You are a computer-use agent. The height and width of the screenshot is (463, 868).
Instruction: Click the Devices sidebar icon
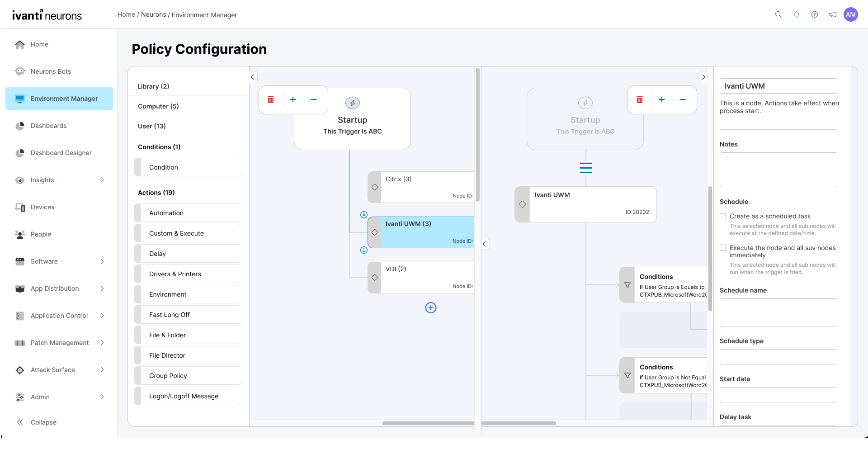20,207
